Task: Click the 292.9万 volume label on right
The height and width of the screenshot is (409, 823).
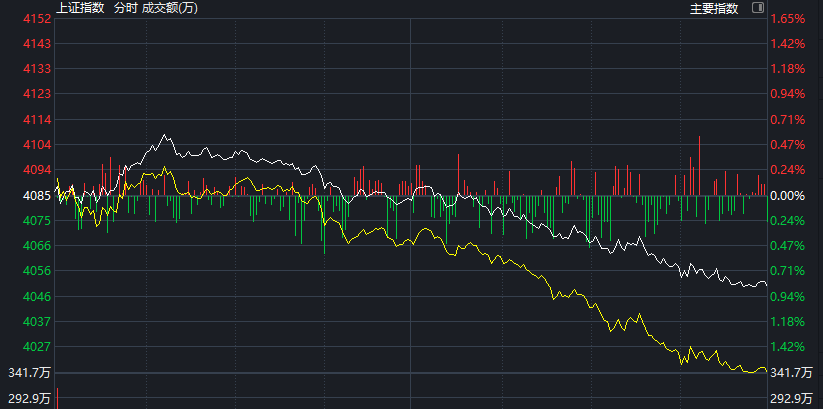Action: (x=792, y=400)
